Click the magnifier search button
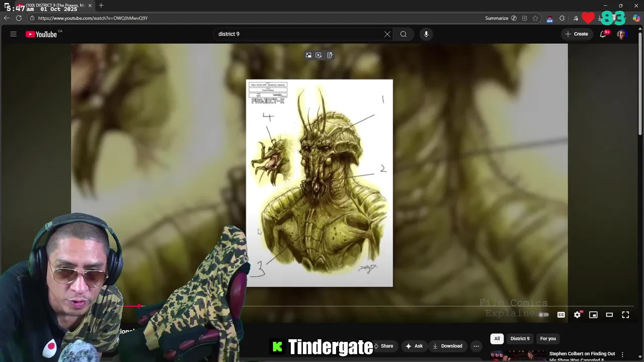 click(x=404, y=34)
